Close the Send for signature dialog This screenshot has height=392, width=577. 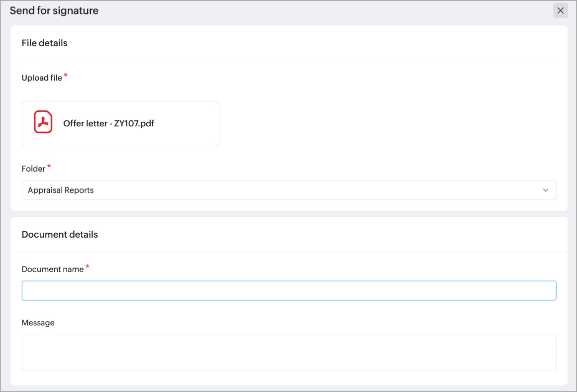click(x=561, y=10)
